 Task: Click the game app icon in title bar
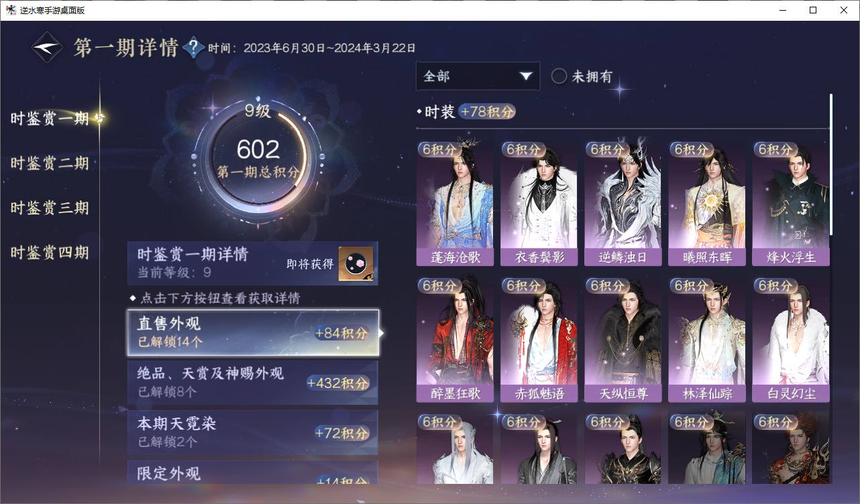click(11, 10)
